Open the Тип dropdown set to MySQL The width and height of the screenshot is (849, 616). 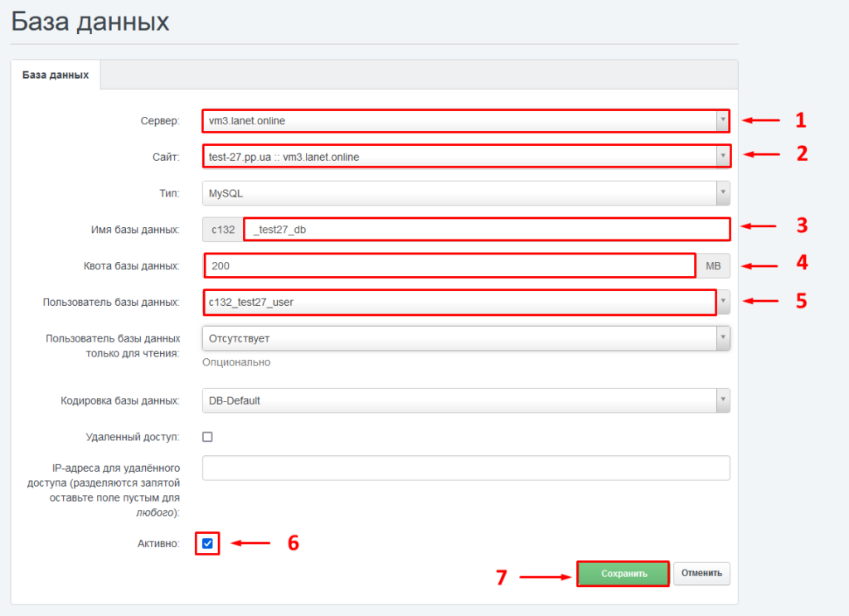464,193
